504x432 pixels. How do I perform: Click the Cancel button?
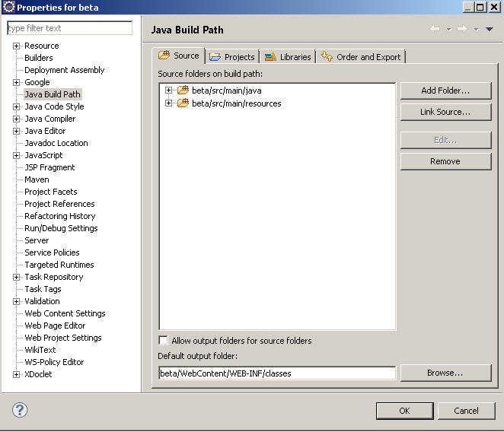coord(466,411)
